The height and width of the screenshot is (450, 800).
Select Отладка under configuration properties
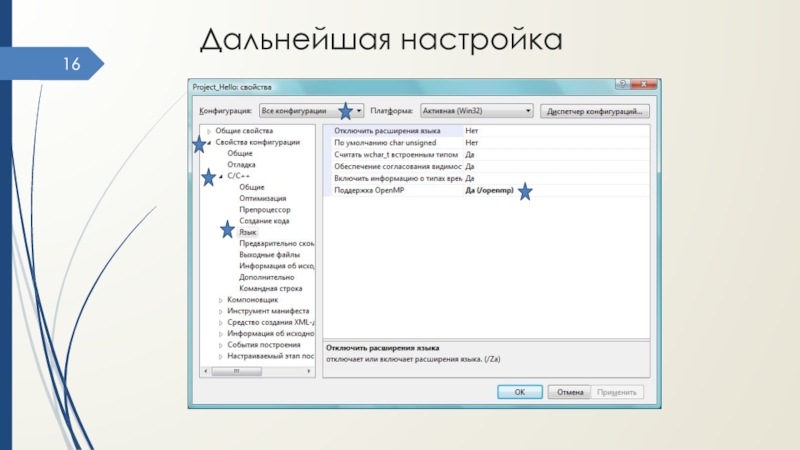[x=242, y=165]
